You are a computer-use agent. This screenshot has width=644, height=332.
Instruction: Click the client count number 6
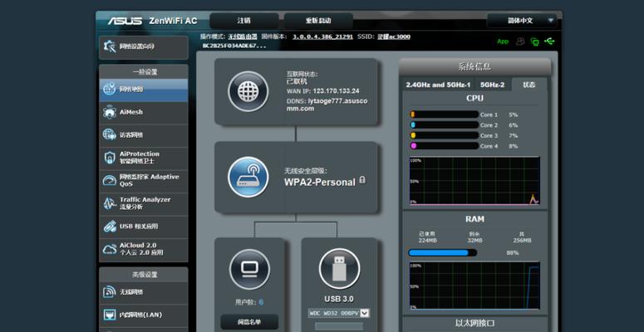[x=261, y=302]
